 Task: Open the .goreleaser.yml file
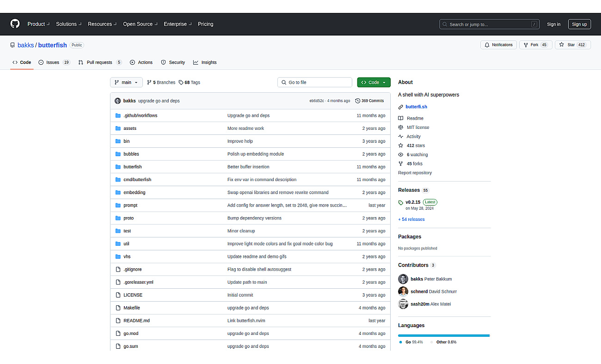(138, 282)
